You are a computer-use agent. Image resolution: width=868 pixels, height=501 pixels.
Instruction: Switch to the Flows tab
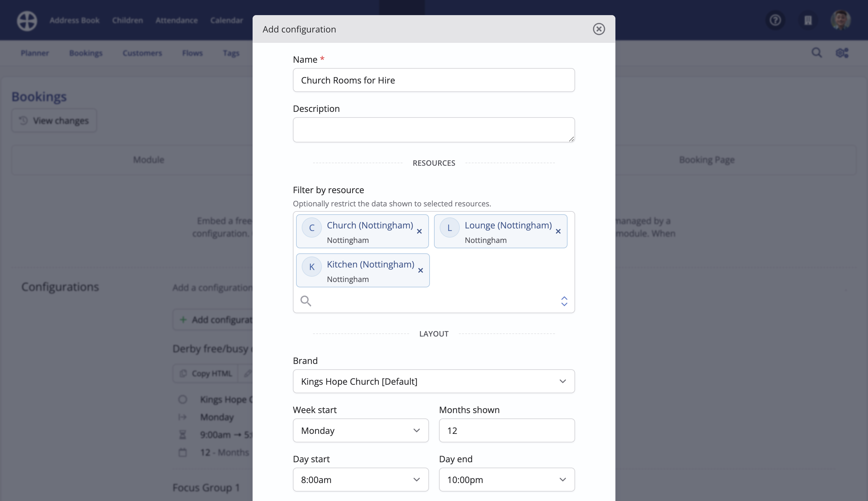pos(192,53)
